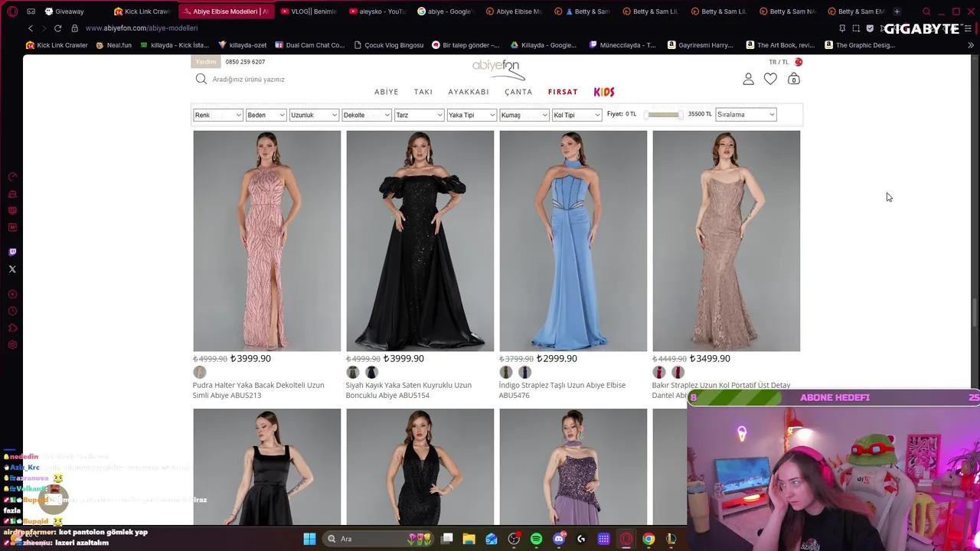Select the black swatch under Siyah Kayık Yaka dress
The width and height of the screenshot is (980, 551).
coord(371,372)
